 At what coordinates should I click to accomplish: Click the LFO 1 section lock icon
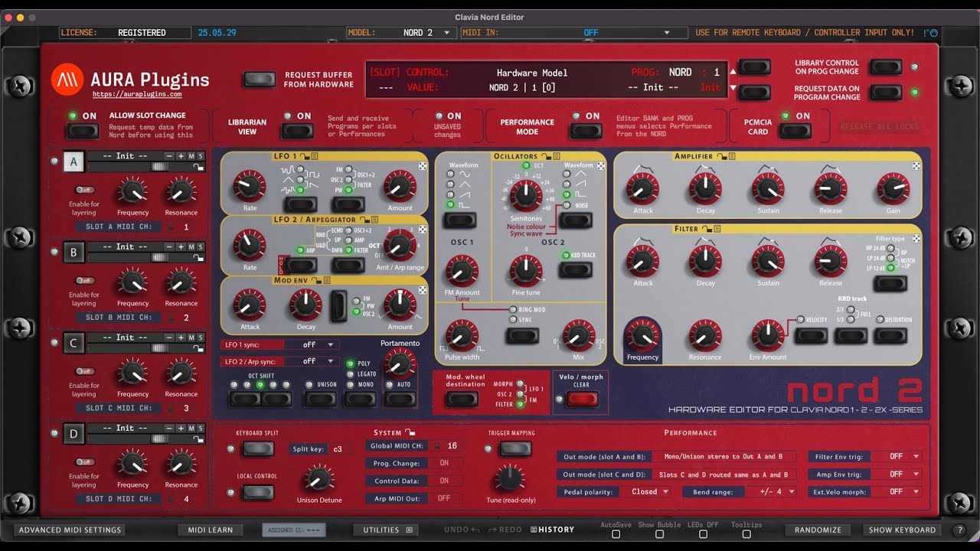pos(304,156)
